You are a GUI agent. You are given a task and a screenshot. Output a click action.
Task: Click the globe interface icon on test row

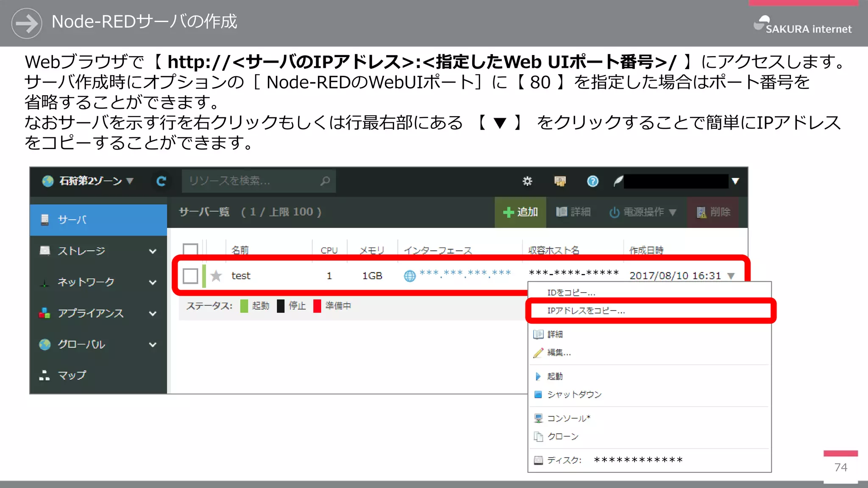coord(410,276)
